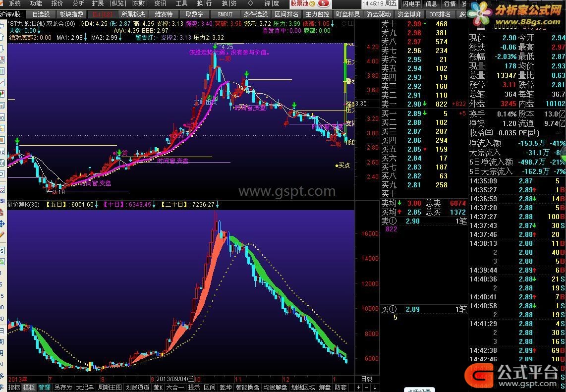Screen dimensions: 566x392
Task: Select the DDE排名 tab
Action: (440, 14)
